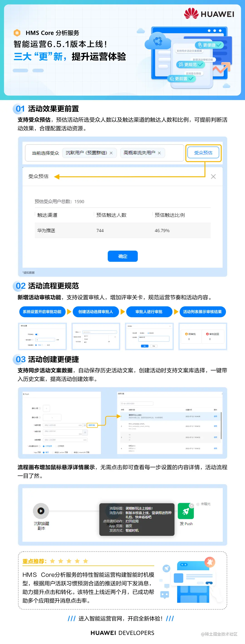This screenshot has height=644, width=245.
Task: Click the 未曝光 status indicator
Action: (x=203, y=504)
